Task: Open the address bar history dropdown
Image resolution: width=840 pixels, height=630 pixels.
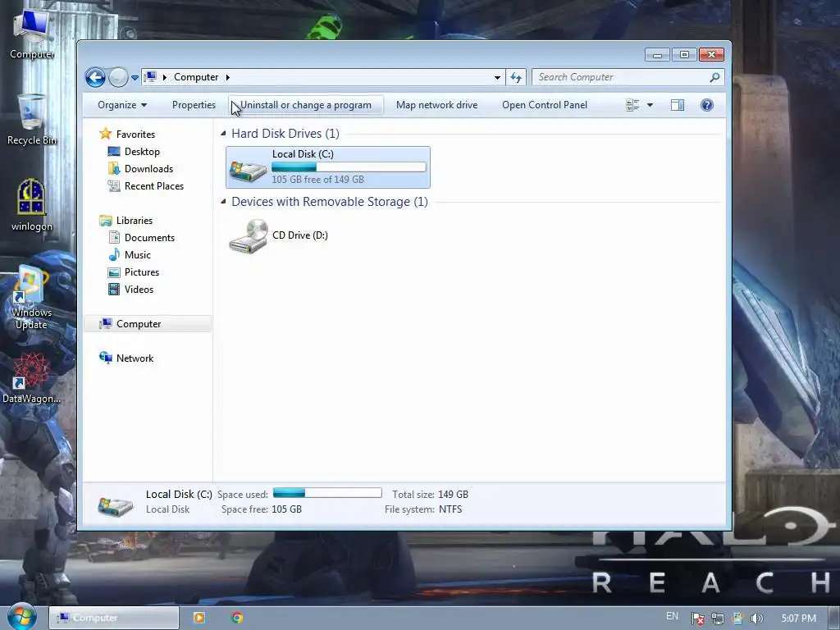Action: pyautogui.click(x=497, y=78)
